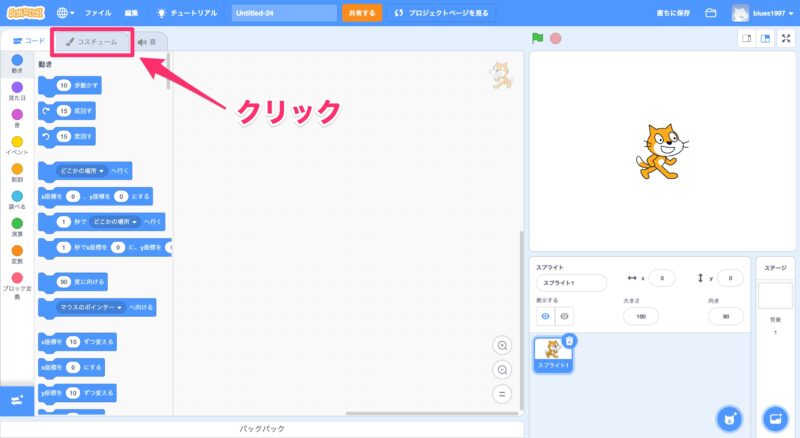
Task: Zoom in on the code workspace
Action: 502,345
